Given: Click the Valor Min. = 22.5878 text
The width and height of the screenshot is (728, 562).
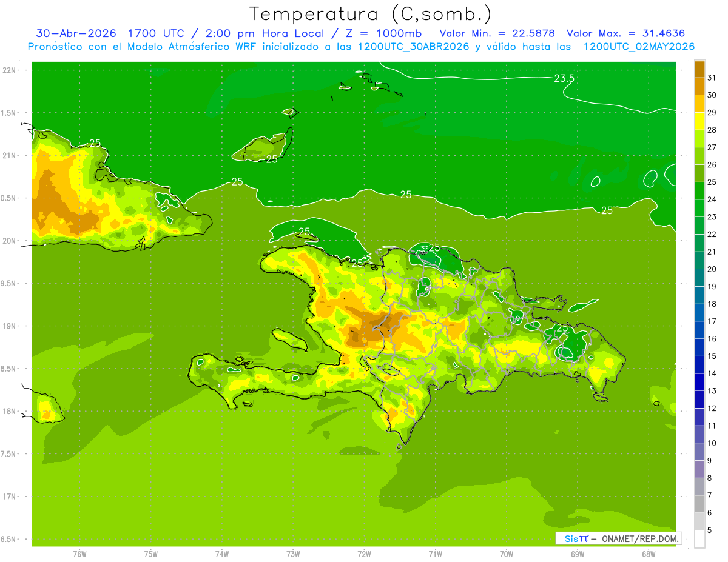Looking at the screenshot, I should tap(499, 33).
